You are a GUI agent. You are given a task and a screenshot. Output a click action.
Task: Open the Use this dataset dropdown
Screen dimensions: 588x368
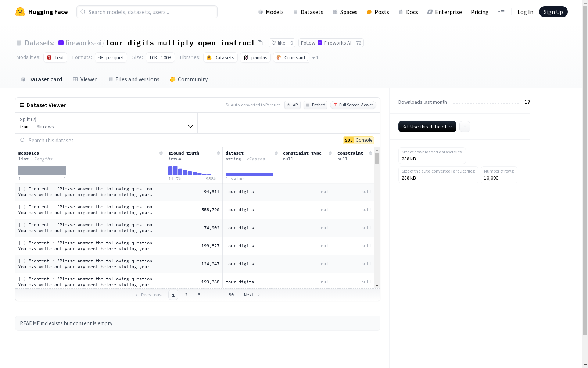427,127
